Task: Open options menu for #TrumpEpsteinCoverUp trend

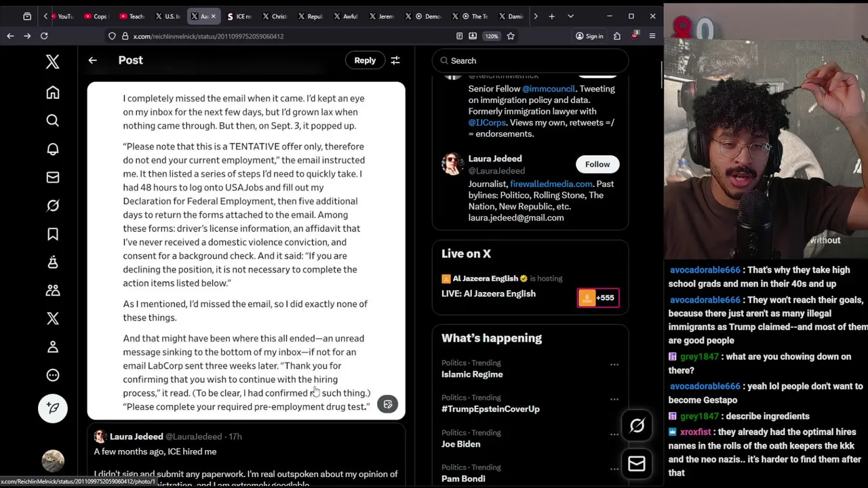Action: [614, 399]
